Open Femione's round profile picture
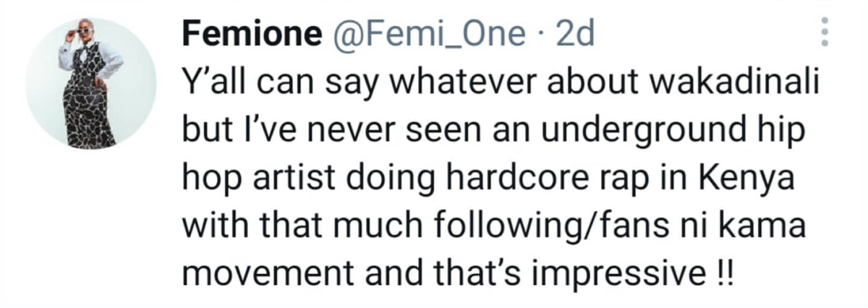Image resolution: width=868 pixels, height=308 pixels. pos(91,82)
